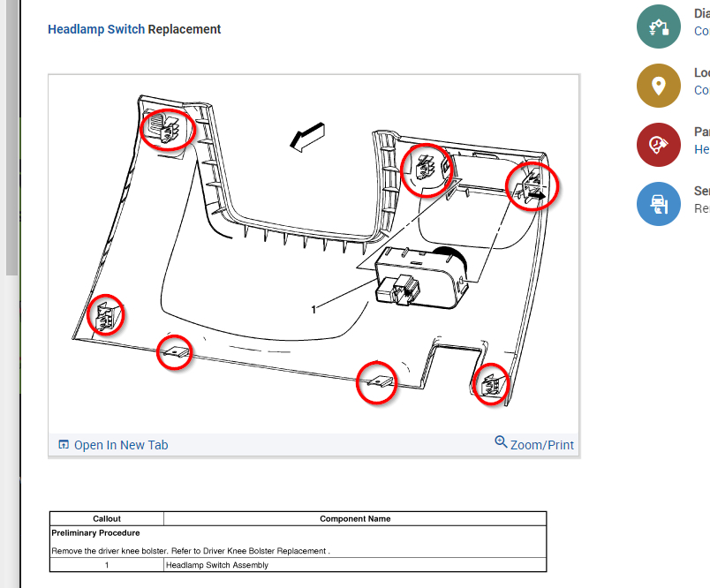Viewport: 710px width, 588px height.
Task: Click the left vertical scrollbar thumb
Action: point(11,138)
